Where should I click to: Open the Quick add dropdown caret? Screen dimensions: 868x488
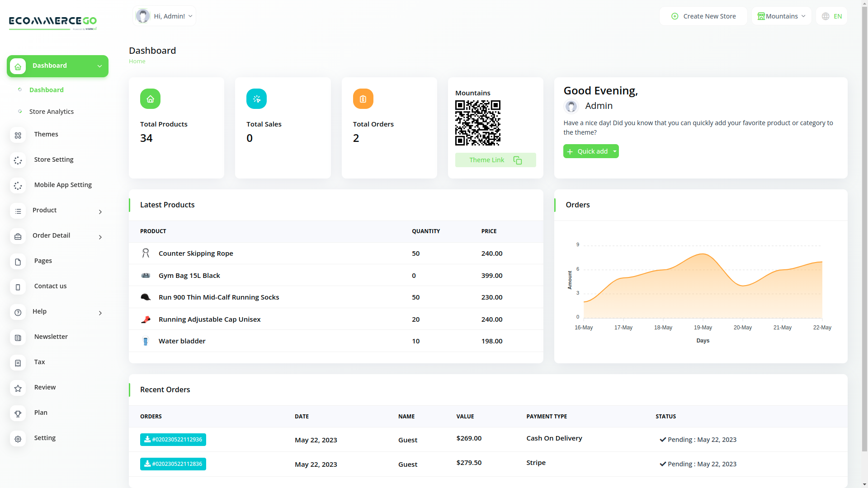point(614,151)
